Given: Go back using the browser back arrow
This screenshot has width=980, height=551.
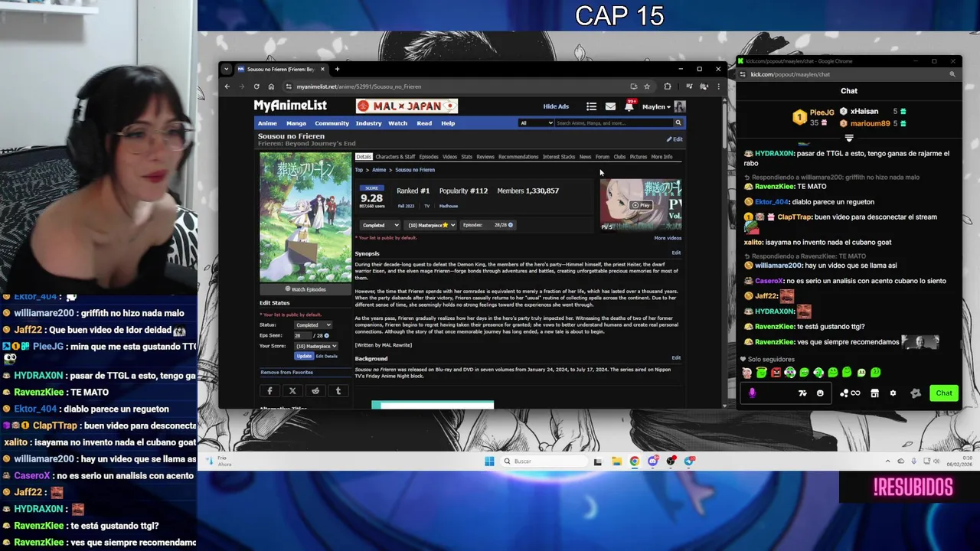Looking at the screenshot, I should [227, 86].
